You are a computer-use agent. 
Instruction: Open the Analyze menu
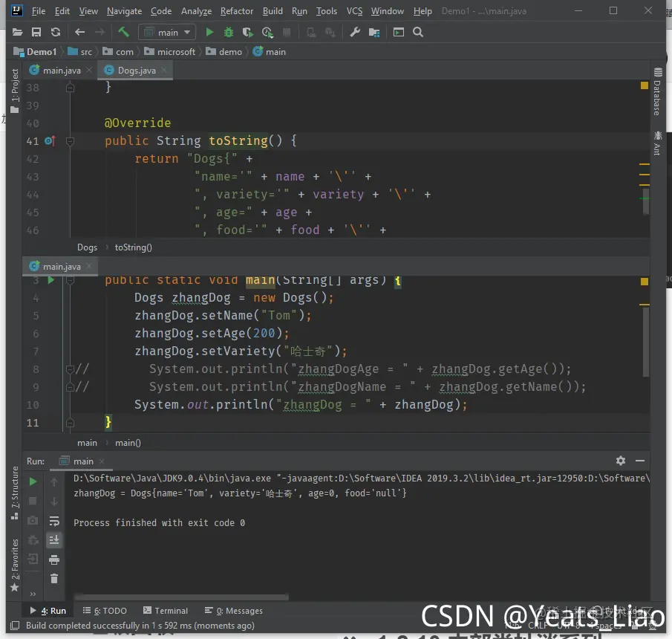pyautogui.click(x=196, y=11)
